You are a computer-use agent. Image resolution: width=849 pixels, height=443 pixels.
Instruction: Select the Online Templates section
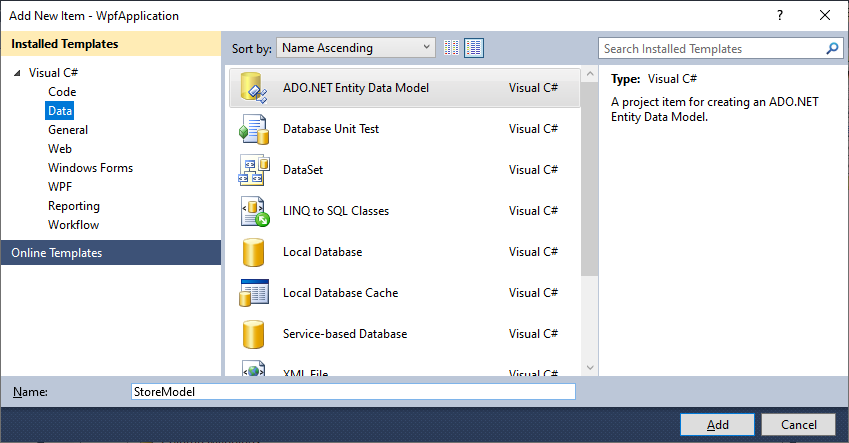pos(110,253)
